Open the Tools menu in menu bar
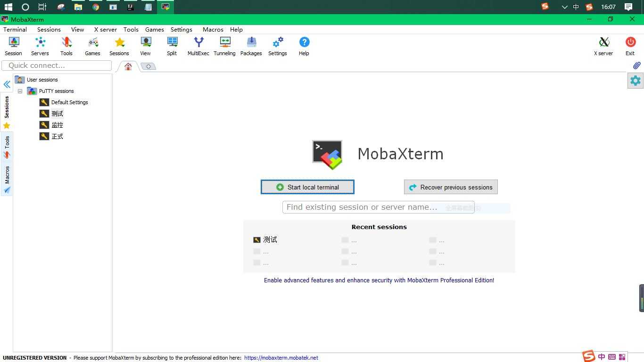Viewport: 644px width, 362px height. (x=131, y=29)
